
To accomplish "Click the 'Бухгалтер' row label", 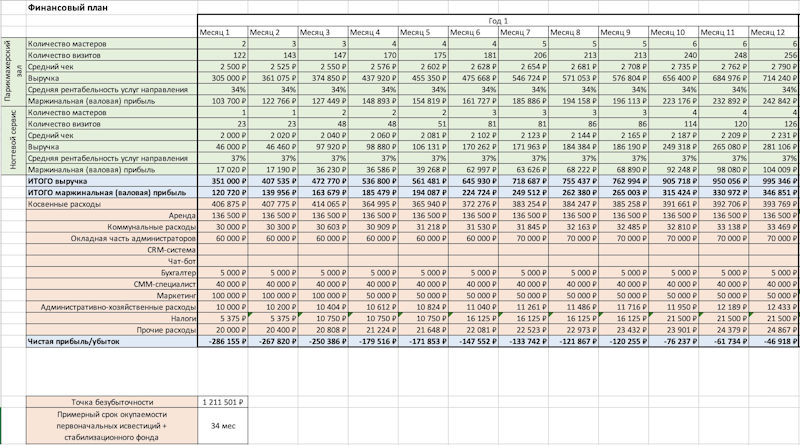I will [x=112, y=273].
